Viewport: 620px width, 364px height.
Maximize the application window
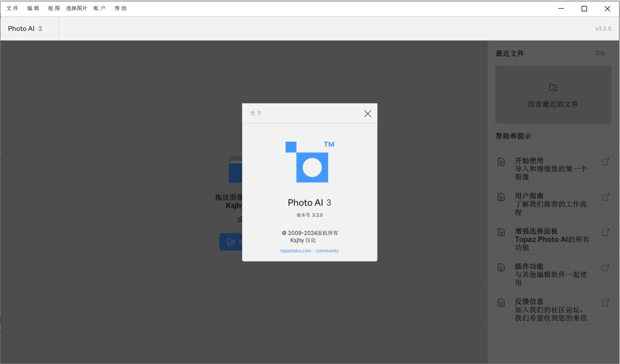(x=584, y=8)
